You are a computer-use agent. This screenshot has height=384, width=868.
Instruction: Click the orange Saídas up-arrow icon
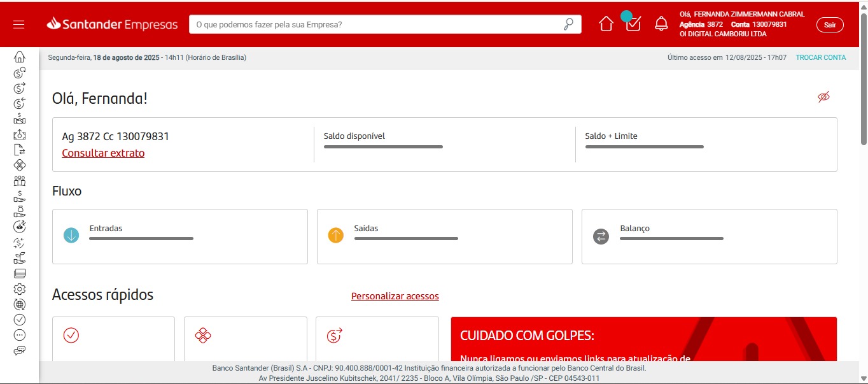tap(336, 236)
